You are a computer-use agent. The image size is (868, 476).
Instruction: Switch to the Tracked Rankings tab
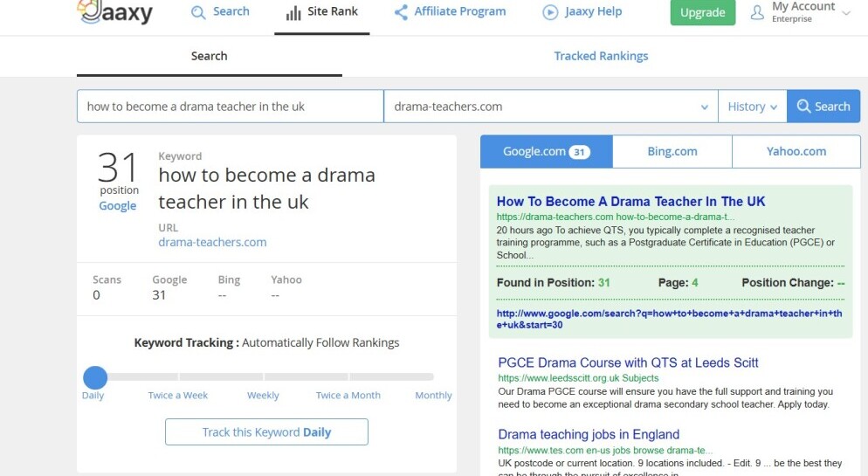pos(601,56)
